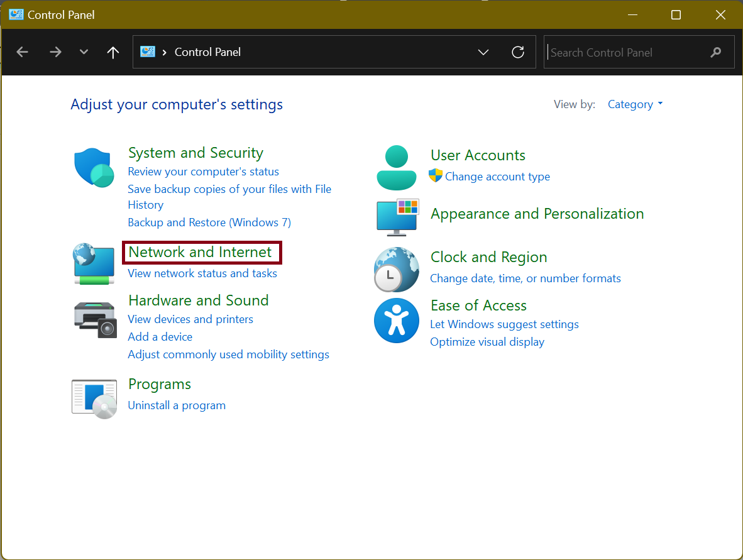Click the Ease of Access icon
The image size is (743, 560).
coord(396,321)
